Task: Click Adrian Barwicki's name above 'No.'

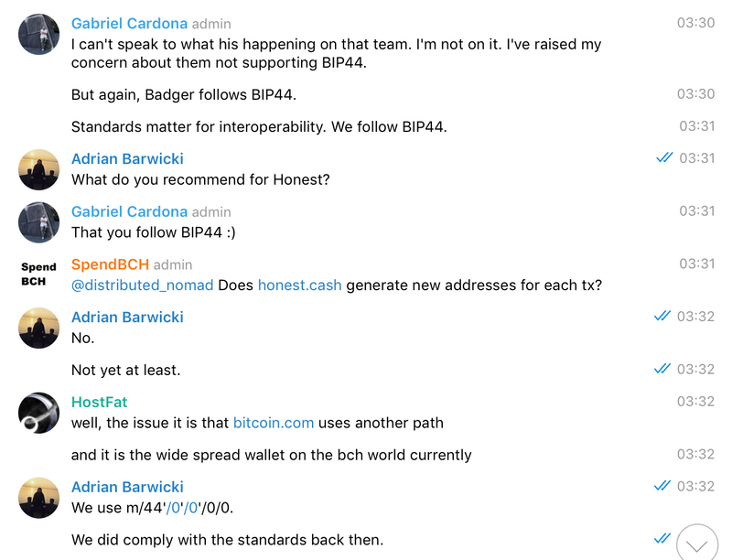Action: [127, 318]
